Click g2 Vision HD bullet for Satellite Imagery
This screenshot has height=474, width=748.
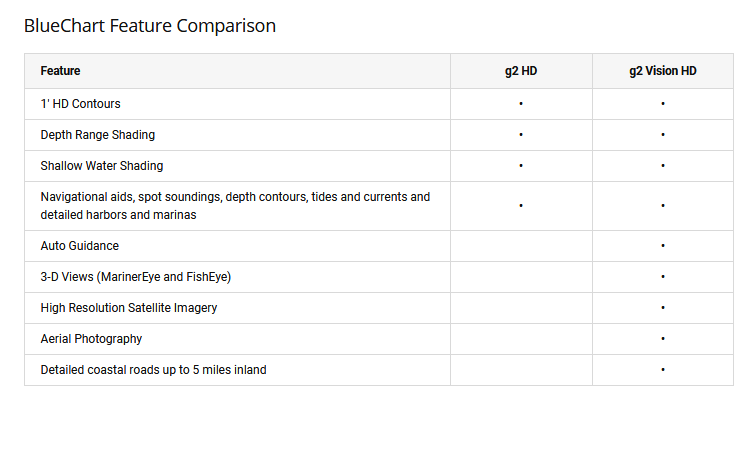pyautogui.click(x=663, y=308)
